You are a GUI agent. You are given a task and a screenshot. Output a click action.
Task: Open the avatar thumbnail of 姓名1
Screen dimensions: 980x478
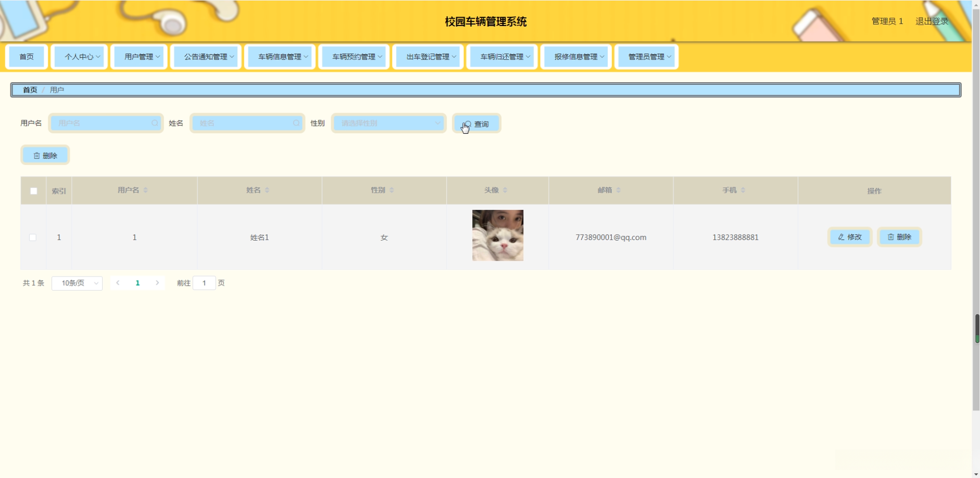[x=498, y=235]
